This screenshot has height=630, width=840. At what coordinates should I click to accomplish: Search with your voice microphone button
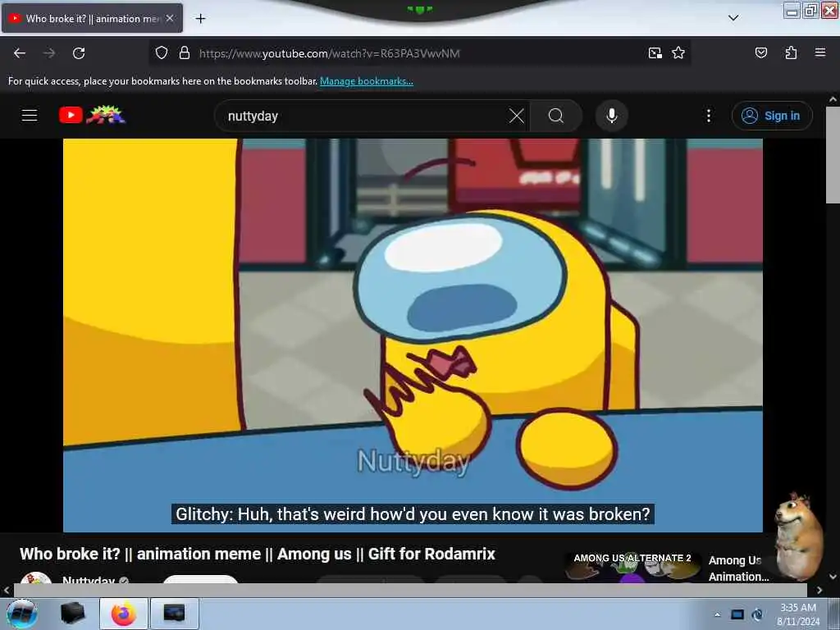tap(611, 116)
